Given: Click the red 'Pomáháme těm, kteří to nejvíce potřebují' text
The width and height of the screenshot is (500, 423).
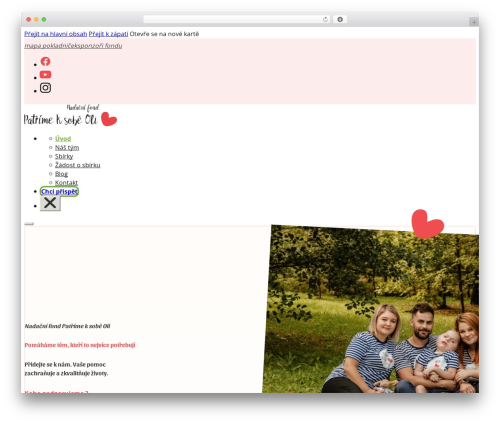Looking at the screenshot, I should [80, 345].
